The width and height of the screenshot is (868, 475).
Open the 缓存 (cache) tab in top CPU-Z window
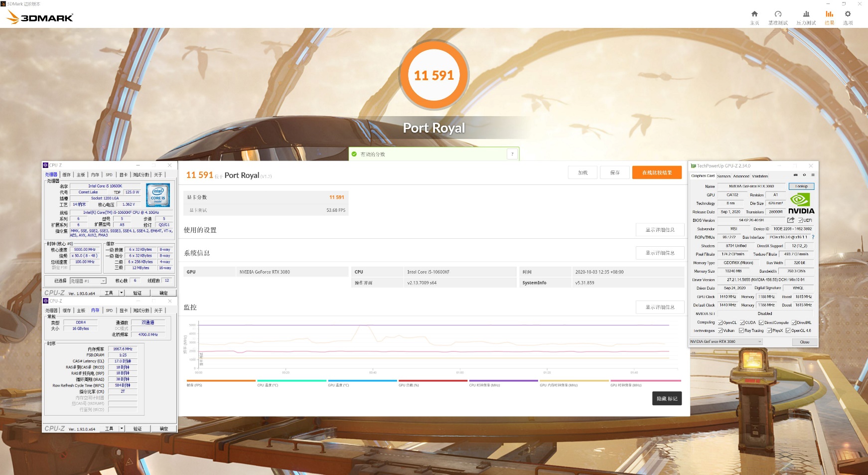click(67, 175)
